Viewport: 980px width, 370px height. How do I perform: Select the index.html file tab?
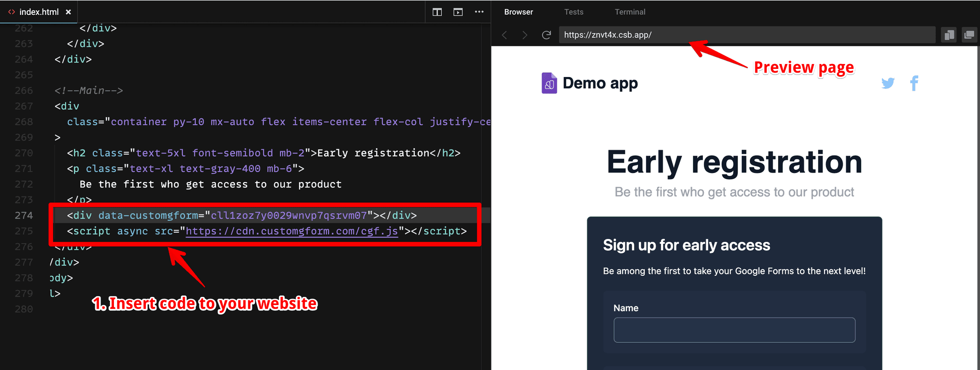tap(39, 12)
